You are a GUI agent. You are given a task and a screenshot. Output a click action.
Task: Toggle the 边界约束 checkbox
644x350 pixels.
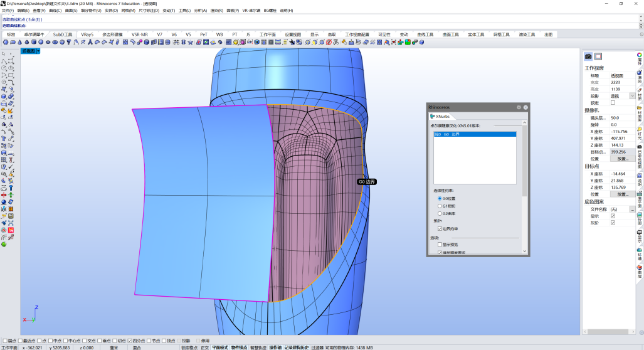point(440,229)
